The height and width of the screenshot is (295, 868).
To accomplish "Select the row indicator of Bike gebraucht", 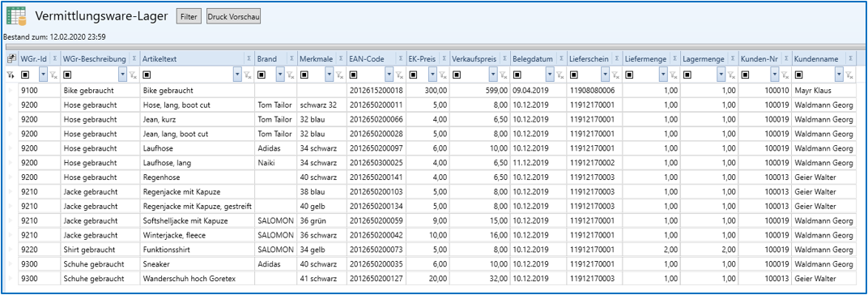I will click(x=11, y=90).
